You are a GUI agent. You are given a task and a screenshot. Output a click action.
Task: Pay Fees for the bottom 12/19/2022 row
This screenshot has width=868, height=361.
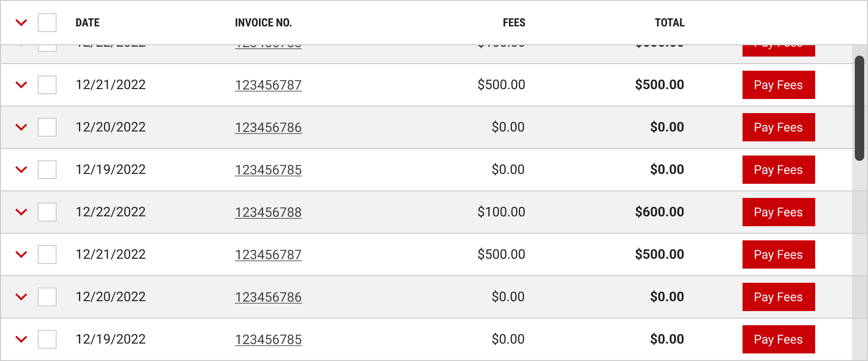(778, 339)
